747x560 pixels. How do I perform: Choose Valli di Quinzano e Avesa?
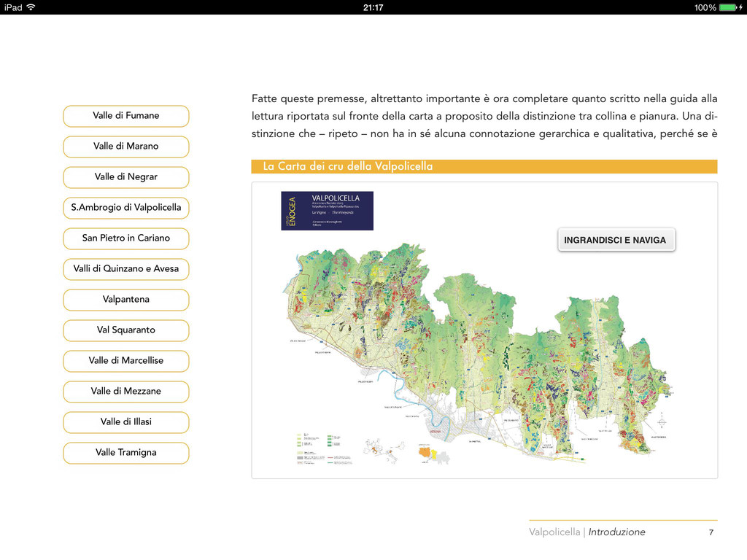[125, 269]
